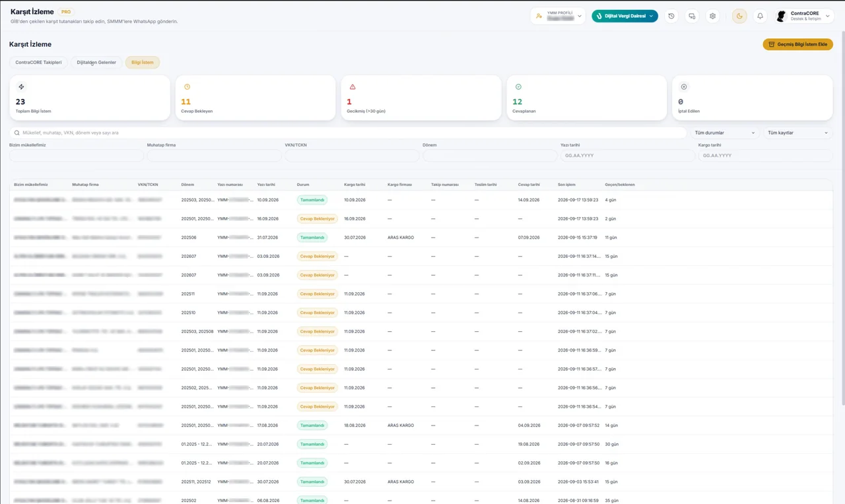Open settings via the gear icon
The width and height of the screenshot is (845, 504).
click(x=712, y=16)
